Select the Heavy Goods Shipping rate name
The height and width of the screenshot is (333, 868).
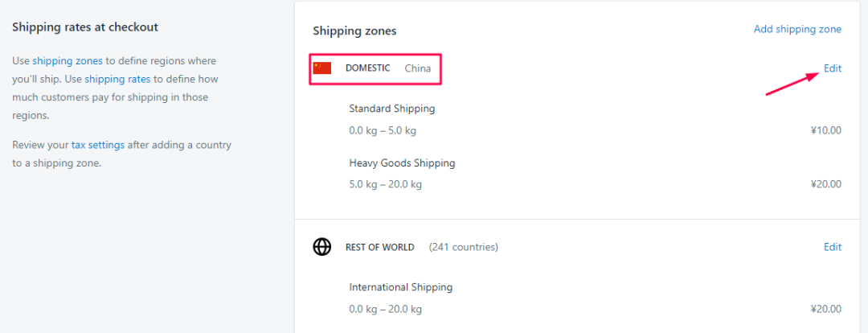pyautogui.click(x=402, y=163)
